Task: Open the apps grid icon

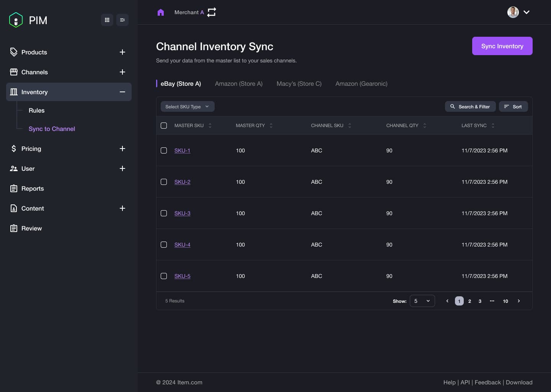Action: pos(107,20)
